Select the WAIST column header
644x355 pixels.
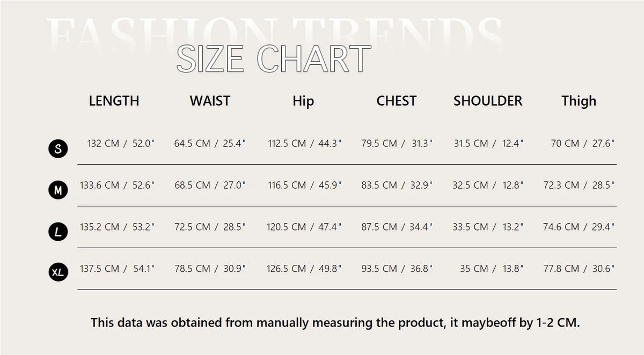click(x=210, y=101)
